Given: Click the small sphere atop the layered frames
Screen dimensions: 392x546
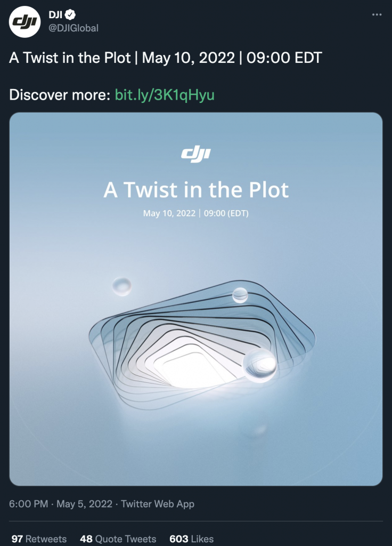Looking at the screenshot, I should click(x=240, y=295).
